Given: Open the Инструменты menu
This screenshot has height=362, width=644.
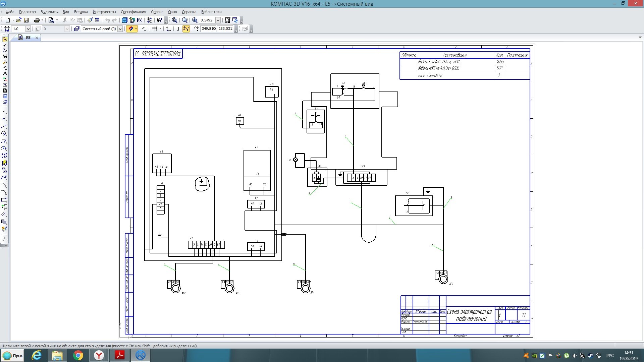Looking at the screenshot, I should click(x=104, y=12).
